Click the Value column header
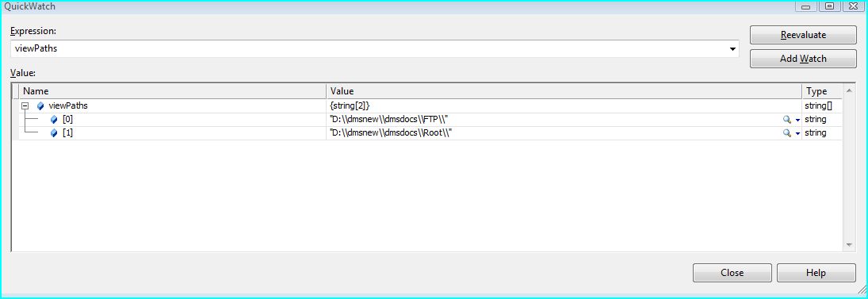The image size is (868, 299). [x=564, y=91]
